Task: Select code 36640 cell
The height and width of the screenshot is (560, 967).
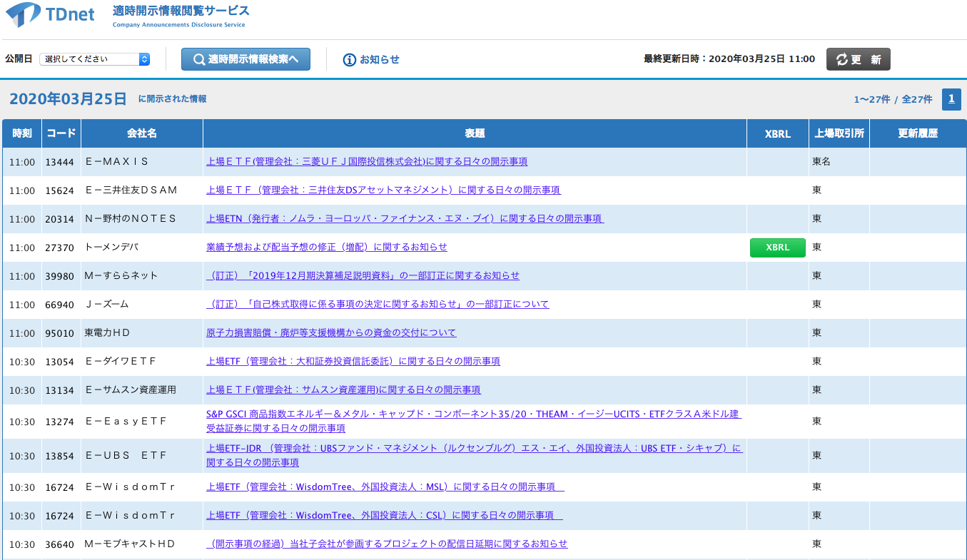Action: click(x=60, y=544)
